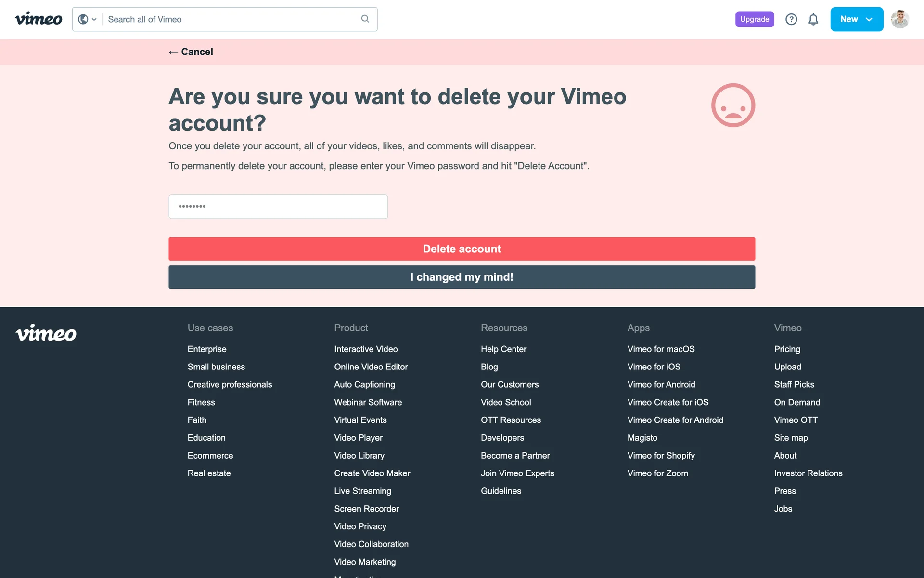Open notifications bell
924x578 pixels.
click(813, 19)
